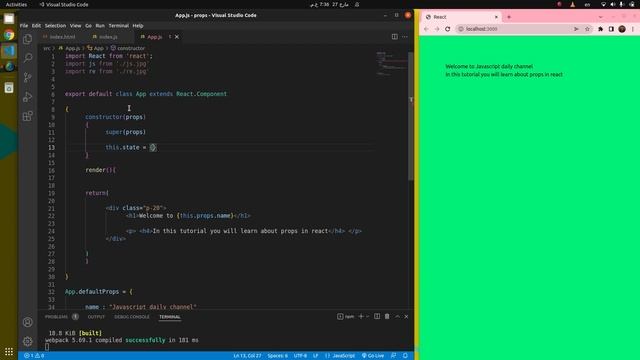Open the View menu
This screenshot has width=640, height=360.
coord(76,25)
